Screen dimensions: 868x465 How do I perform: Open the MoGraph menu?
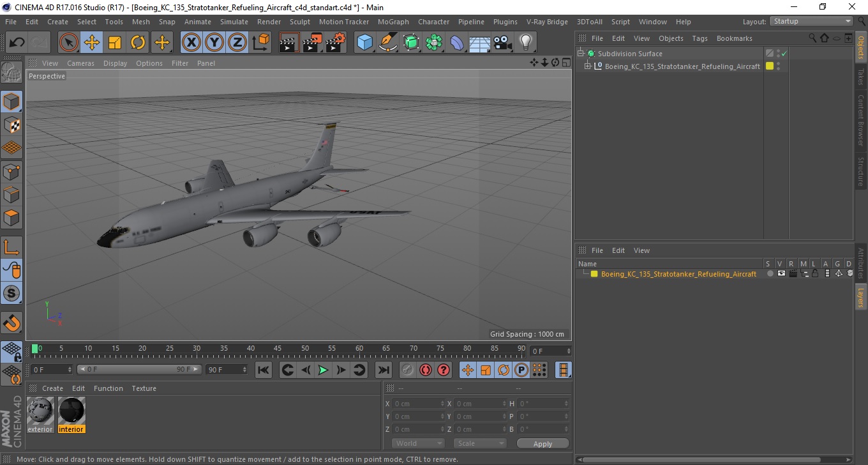pyautogui.click(x=393, y=22)
